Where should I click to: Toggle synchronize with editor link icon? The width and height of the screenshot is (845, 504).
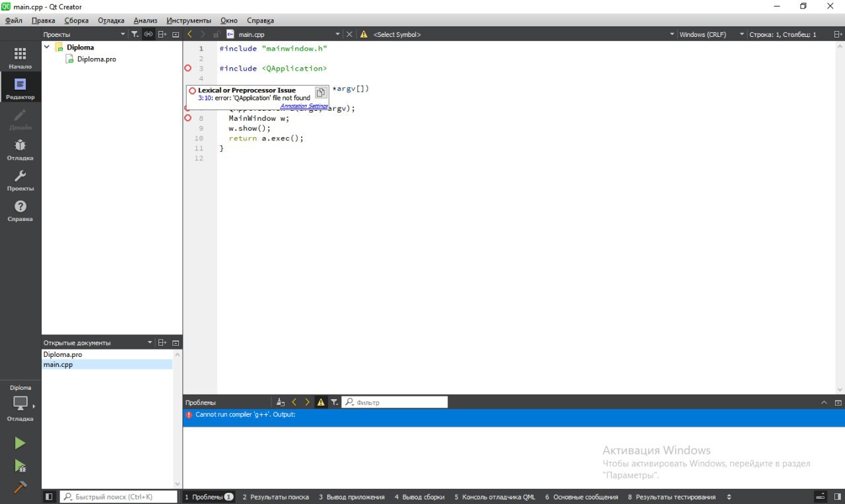149,34
